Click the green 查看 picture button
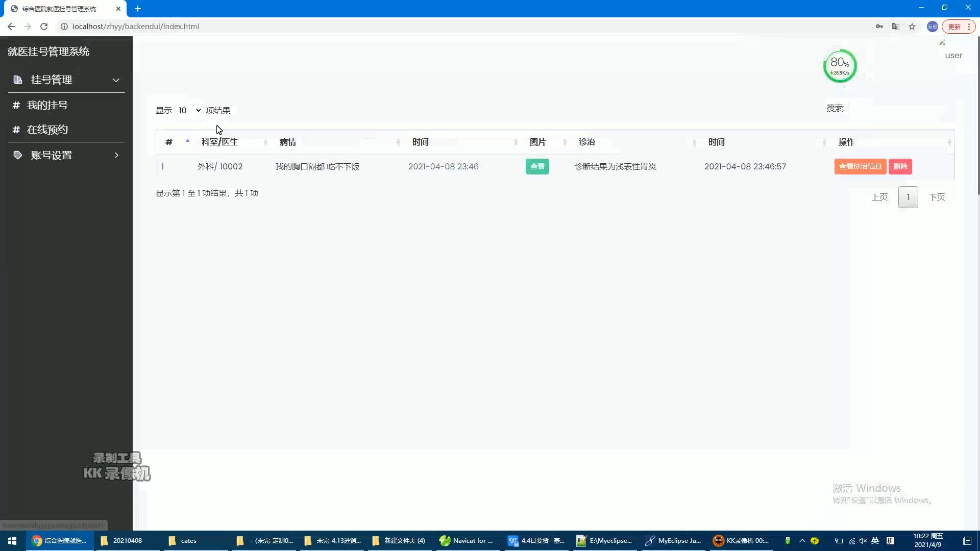 537,166
